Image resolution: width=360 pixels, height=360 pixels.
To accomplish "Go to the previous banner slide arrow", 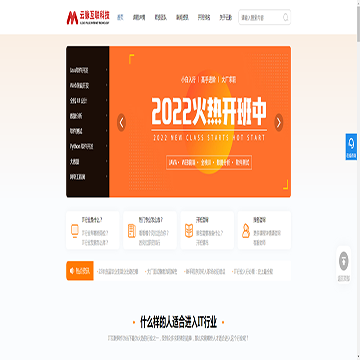I will [x=121, y=123].
